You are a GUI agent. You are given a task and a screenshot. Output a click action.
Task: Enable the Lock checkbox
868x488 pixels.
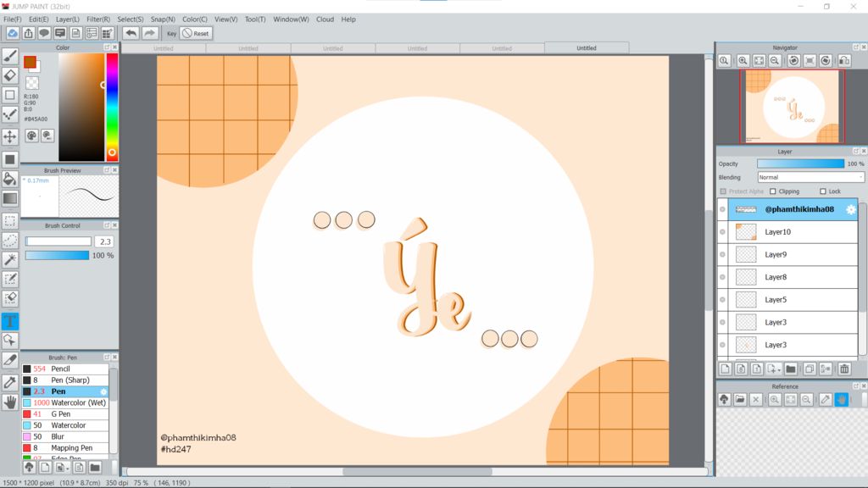[822, 191]
